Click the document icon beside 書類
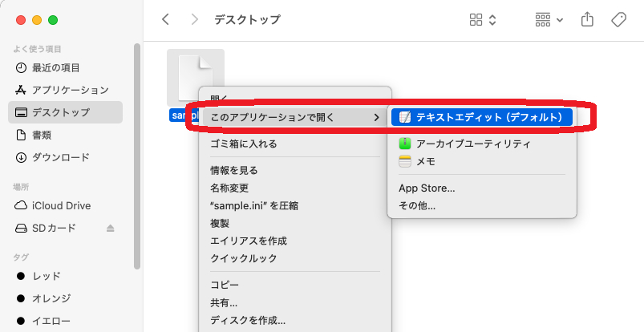This screenshot has width=644, height=332. point(21,135)
